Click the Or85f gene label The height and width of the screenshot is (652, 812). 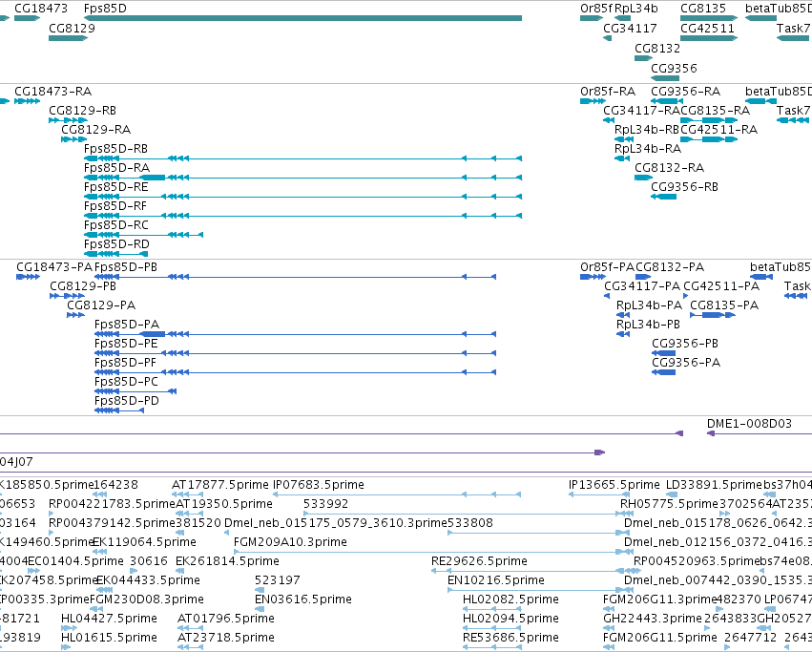[596, 9]
